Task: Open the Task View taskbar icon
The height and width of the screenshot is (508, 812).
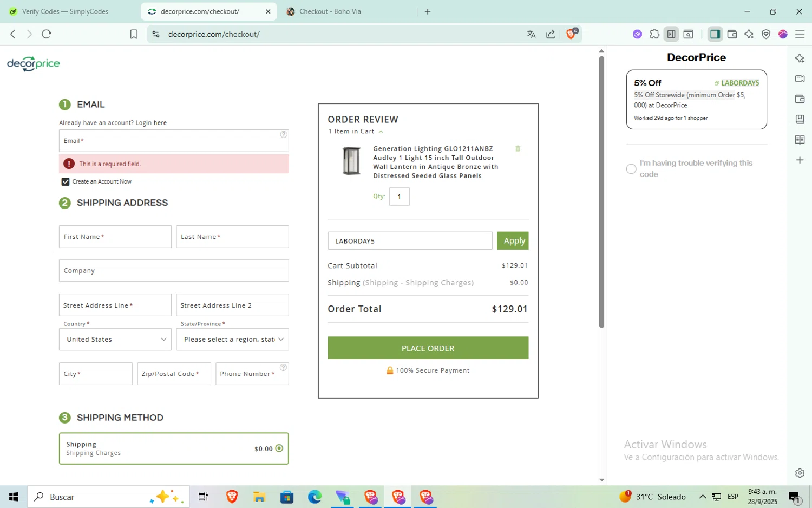Action: tap(203, 497)
